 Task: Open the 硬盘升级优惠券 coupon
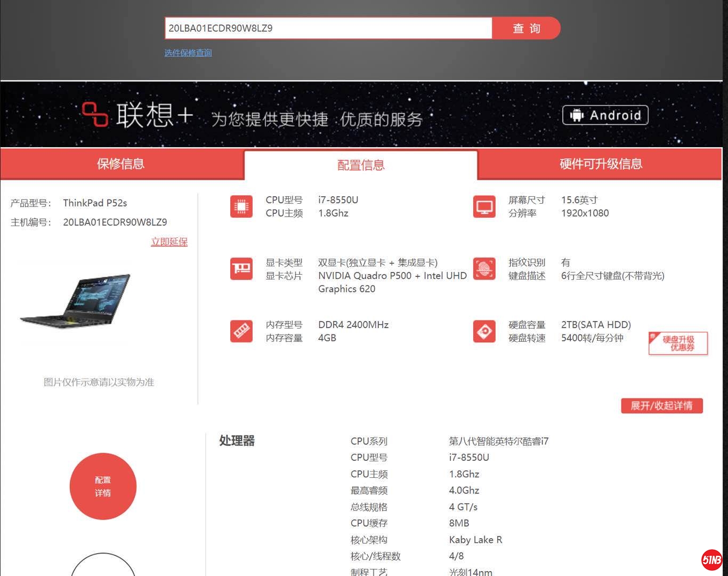point(677,343)
